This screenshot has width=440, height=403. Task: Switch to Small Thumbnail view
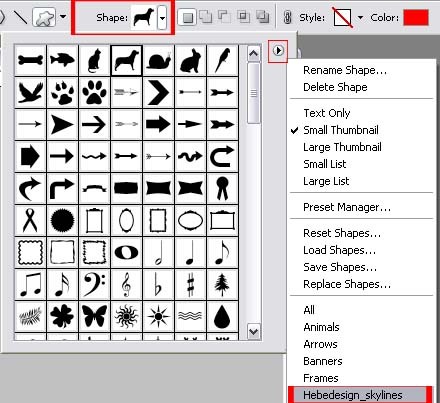coord(341,130)
